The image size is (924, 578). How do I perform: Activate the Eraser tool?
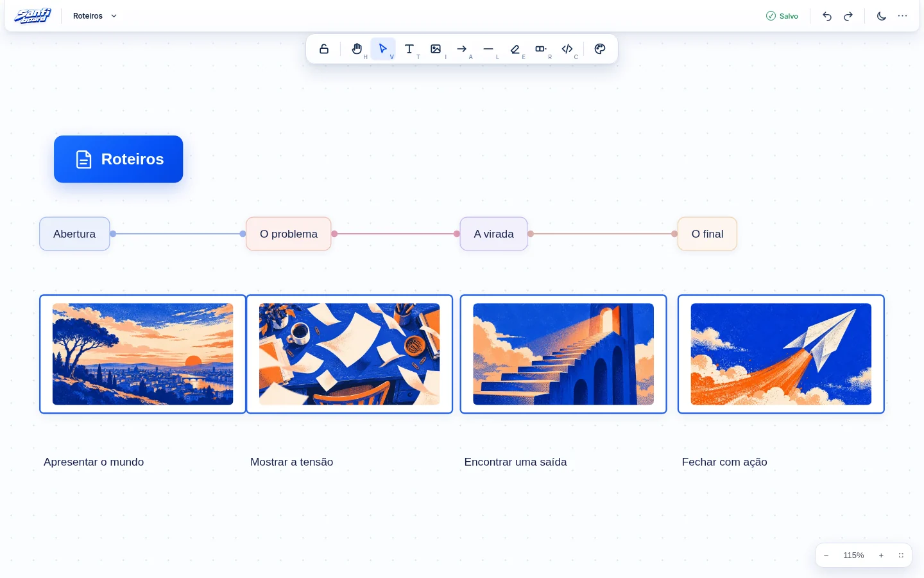click(x=515, y=49)
